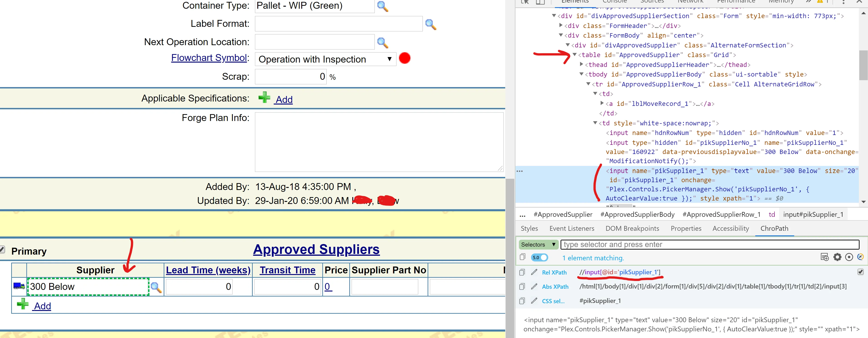Click the green plus for Applicable Specifications
This screenshot has width=868, height=338.
(x=264, y=97)
